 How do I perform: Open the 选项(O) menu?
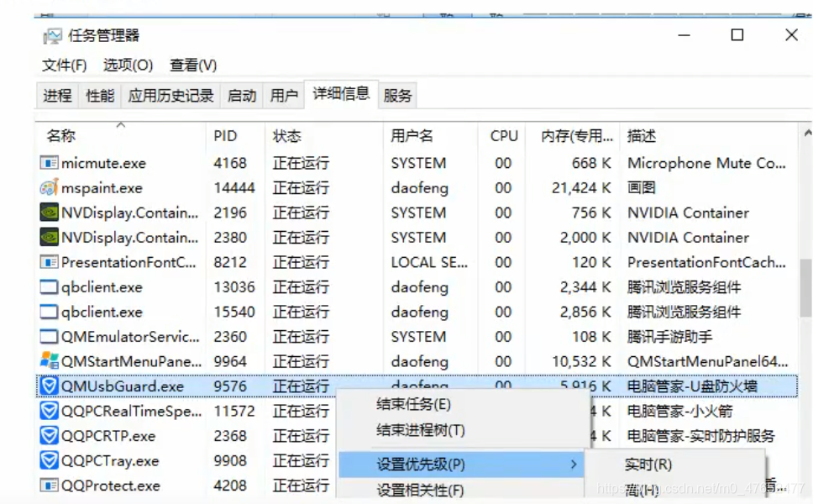tap(128, 66)
